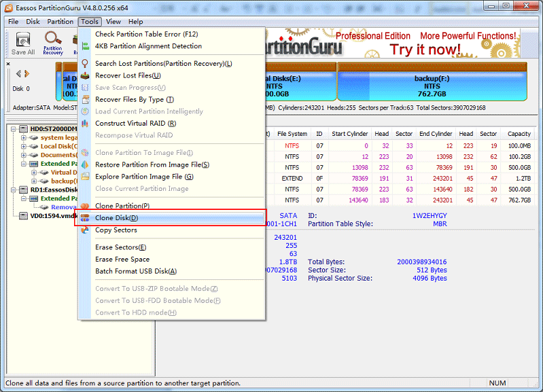Viewport: 543px width, 392px height.
Task: Click the 'Try it now!' banner link
Action: [x=425, y=50]
